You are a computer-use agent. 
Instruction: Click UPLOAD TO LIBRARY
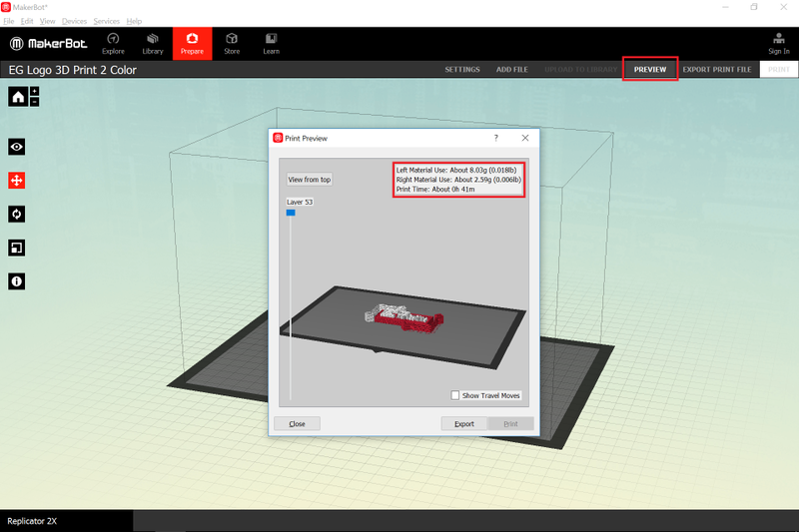click(x=581, y=69)
